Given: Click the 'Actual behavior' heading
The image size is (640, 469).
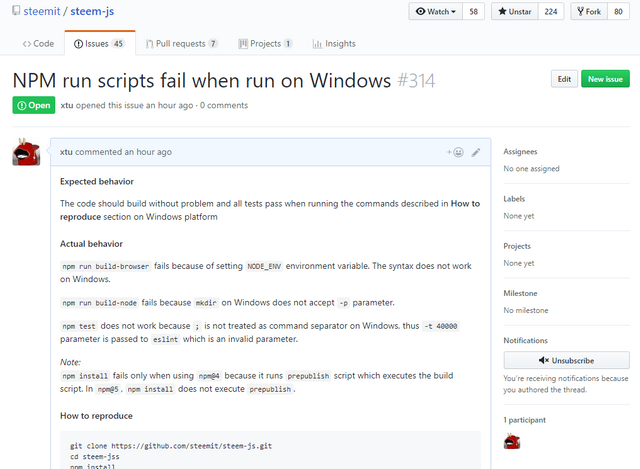Looking at the screenshot, I should [91, 244].
